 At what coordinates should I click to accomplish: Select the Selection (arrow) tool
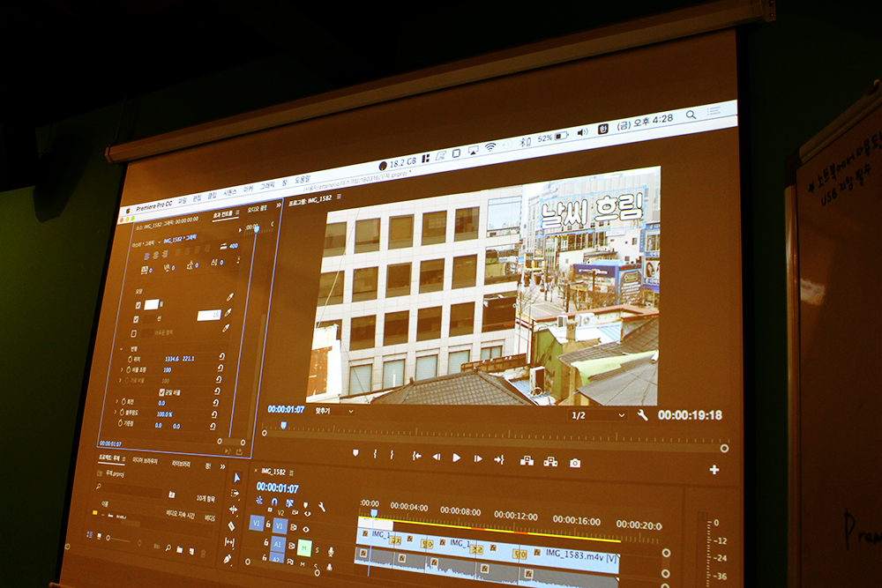[236, 477]
